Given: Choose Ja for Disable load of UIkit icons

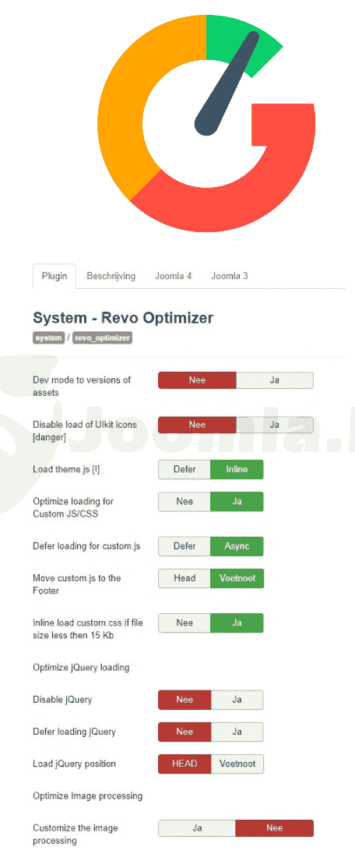Looking at the screenshot, I should 275,425.
